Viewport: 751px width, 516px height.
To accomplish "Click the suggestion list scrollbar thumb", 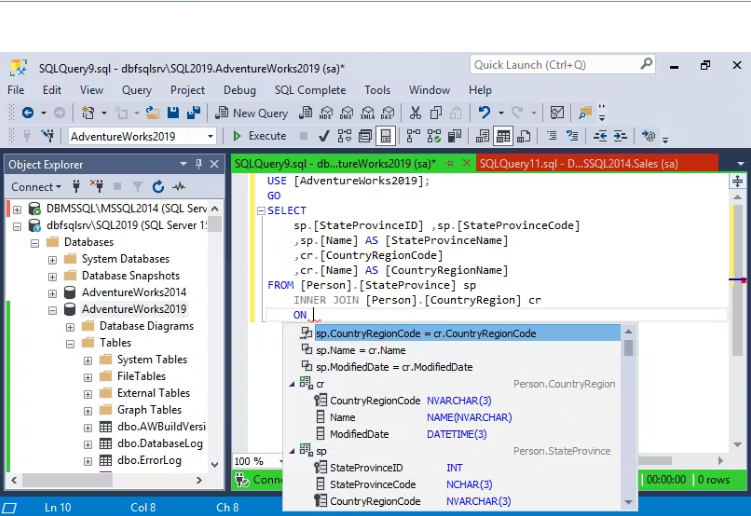I will (x=628, y=347).
